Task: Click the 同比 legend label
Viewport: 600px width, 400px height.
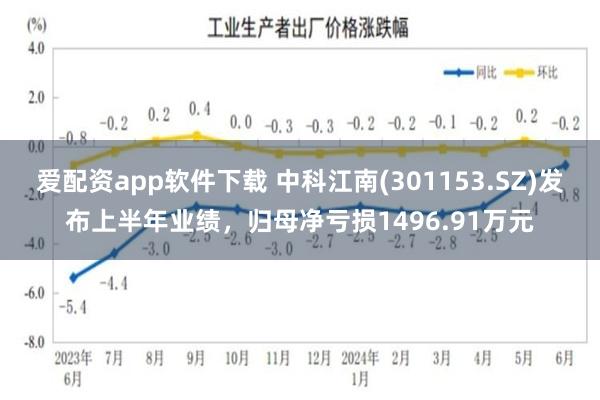Action: click(x=486, y=72)
